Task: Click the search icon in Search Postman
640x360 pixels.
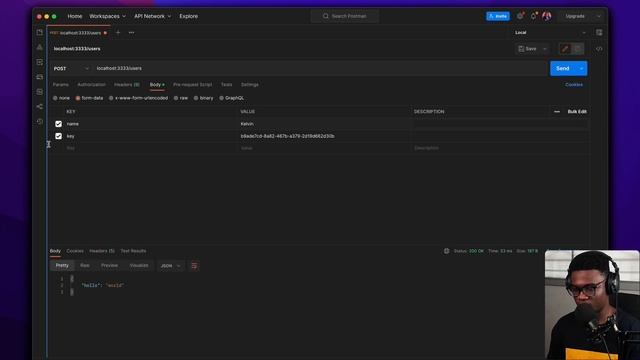Action: 326,16
